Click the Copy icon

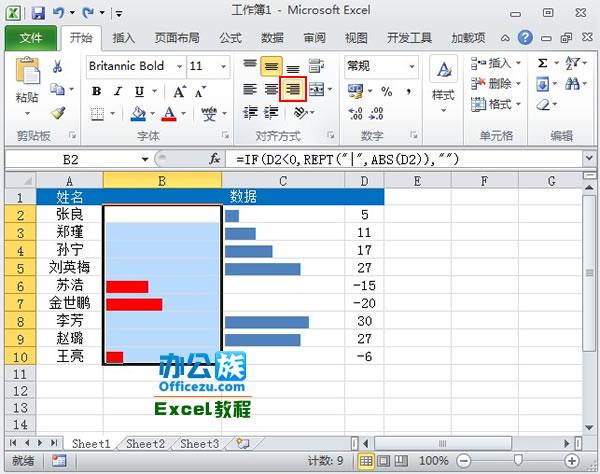coord(57,90)
